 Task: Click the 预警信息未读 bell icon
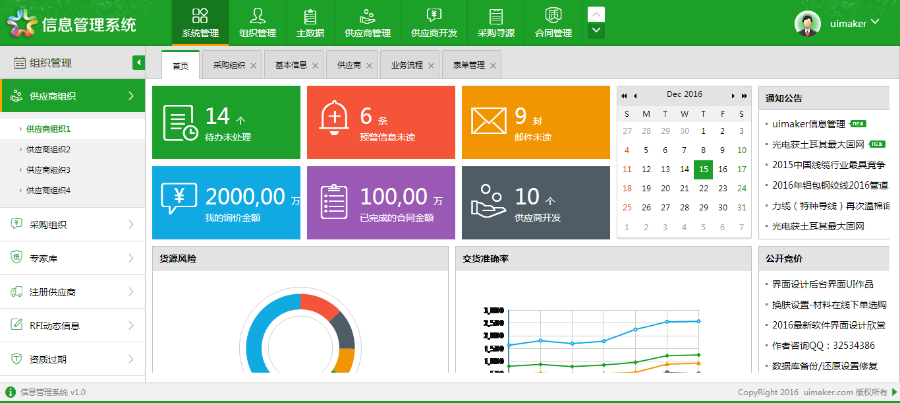click(334, 118)
